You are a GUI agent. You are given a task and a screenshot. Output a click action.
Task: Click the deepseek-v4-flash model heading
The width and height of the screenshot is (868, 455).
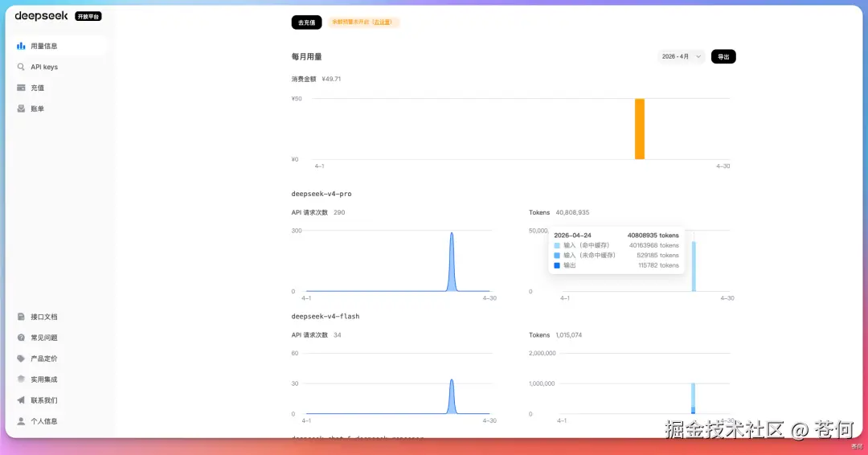[x=325, y=316]
